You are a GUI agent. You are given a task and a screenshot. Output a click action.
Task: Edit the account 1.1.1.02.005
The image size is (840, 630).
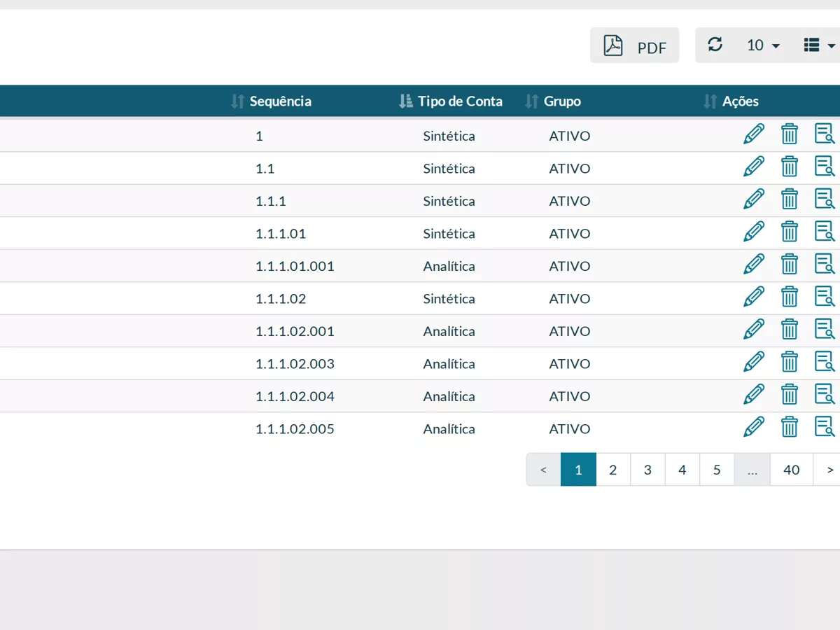(754, 427)
